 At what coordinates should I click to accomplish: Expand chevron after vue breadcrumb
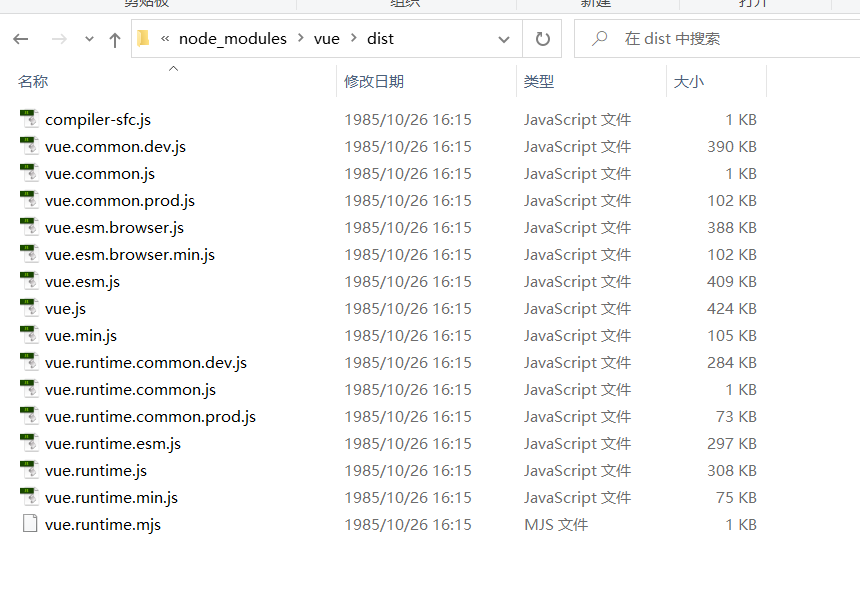354,38
